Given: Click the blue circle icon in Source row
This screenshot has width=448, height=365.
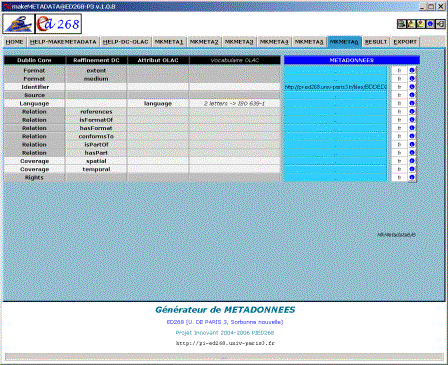Looking at the screenshot, I should coord(412,95).
